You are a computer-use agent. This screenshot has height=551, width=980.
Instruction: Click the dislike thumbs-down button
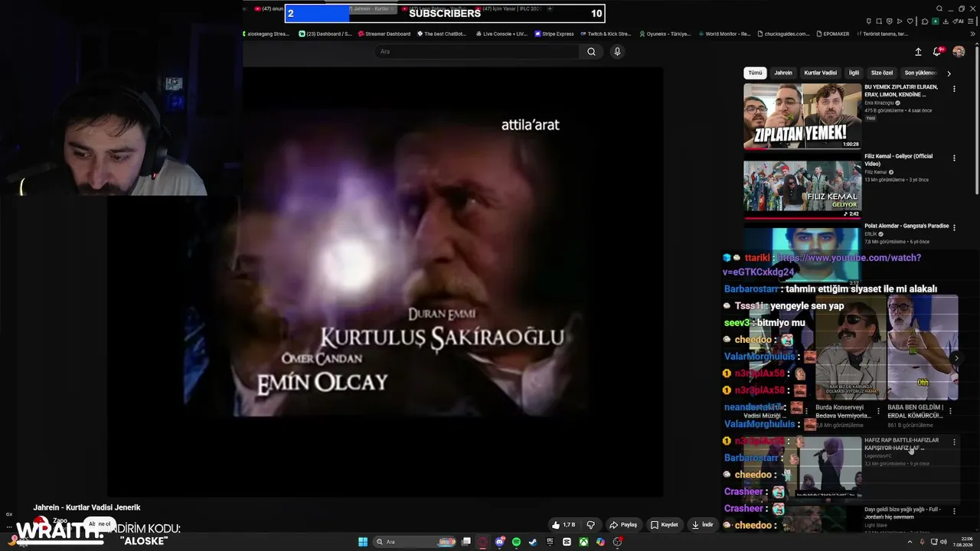pyautogui.click(x=590, y=525)
